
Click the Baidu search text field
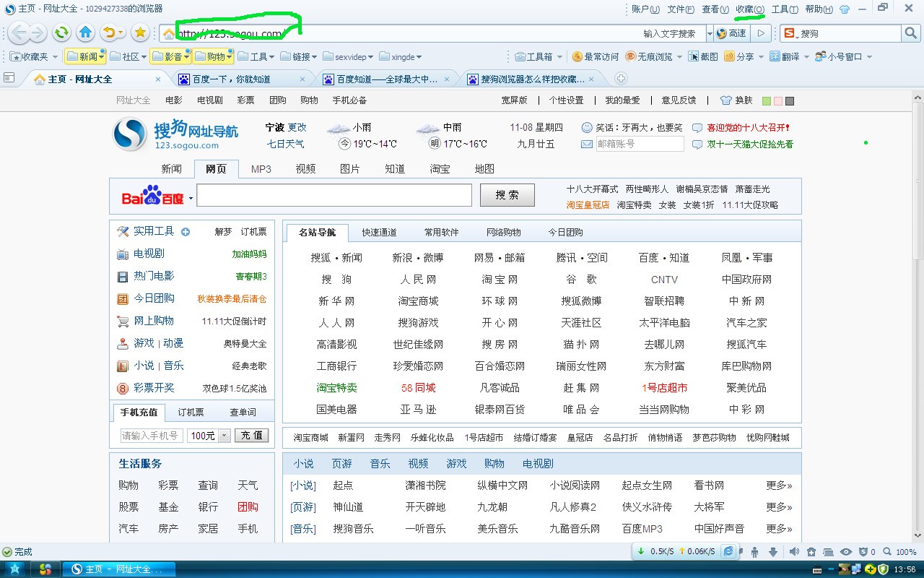point(334,195)
